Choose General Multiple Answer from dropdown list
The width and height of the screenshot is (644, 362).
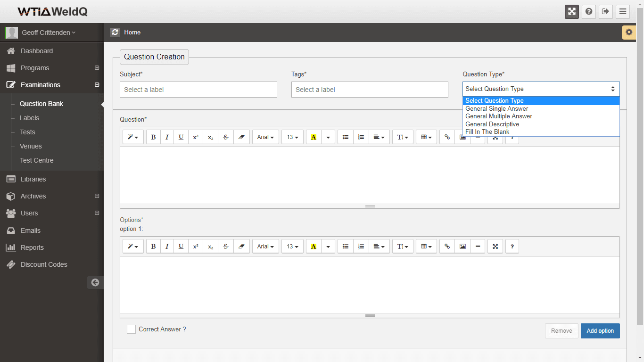(498, 116)
